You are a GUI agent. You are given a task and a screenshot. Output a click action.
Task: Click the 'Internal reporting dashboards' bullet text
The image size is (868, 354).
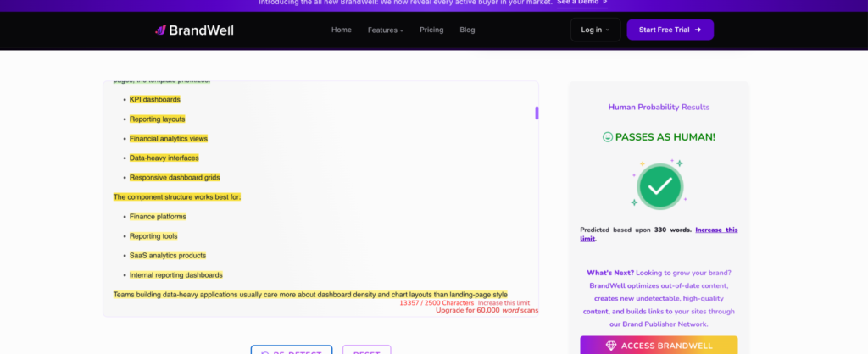176,275
